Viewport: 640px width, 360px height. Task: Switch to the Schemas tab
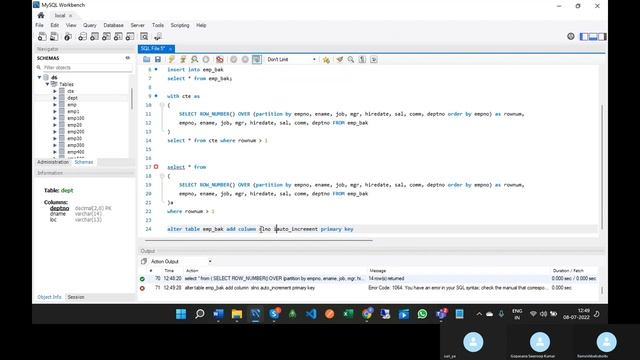(x=84, y=162)
